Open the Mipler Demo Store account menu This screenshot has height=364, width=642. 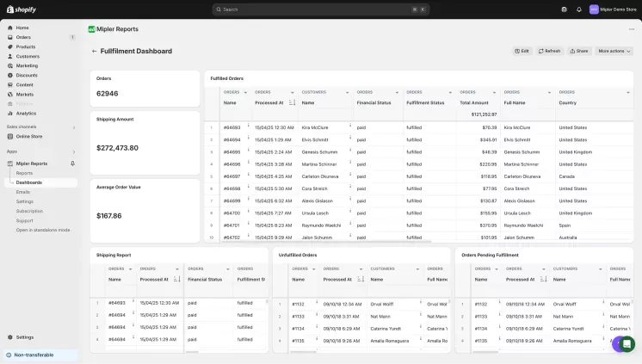tap(613, 9)
